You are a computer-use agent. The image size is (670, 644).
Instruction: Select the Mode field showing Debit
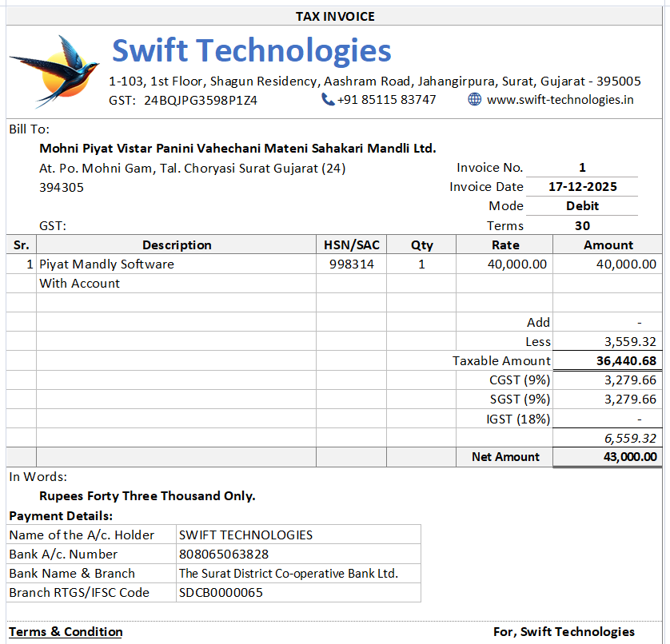click(582, 205)
